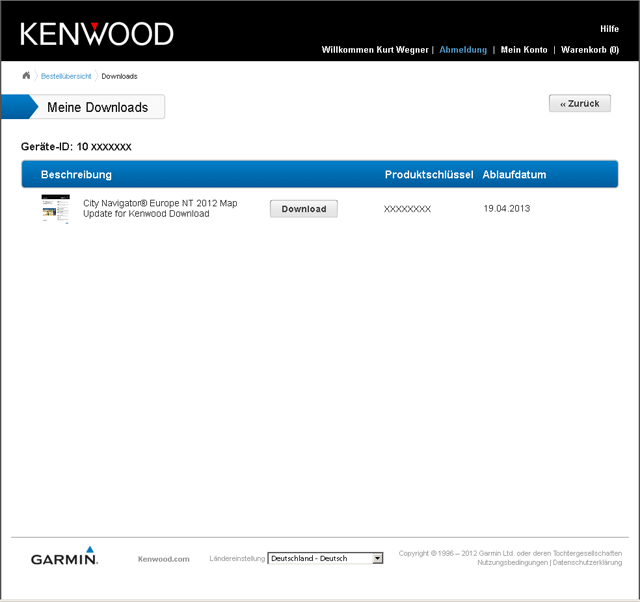Screen dimensions: 640x602
Task: Click the Garmin logo in footer
Action: point(64,557)
